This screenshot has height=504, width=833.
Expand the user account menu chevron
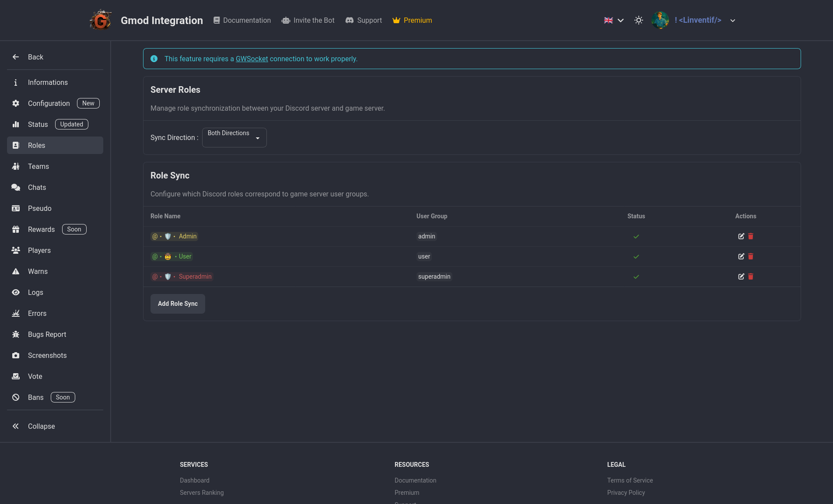tap(732, 21)
